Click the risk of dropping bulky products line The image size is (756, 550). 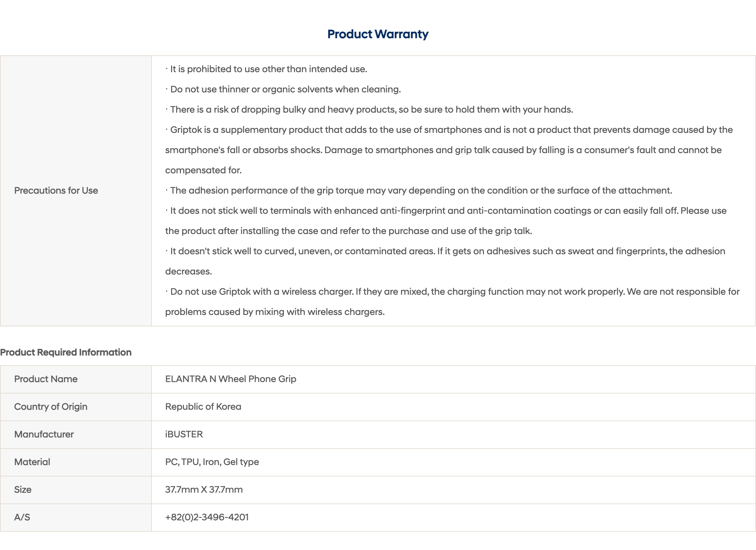(369, 110)
